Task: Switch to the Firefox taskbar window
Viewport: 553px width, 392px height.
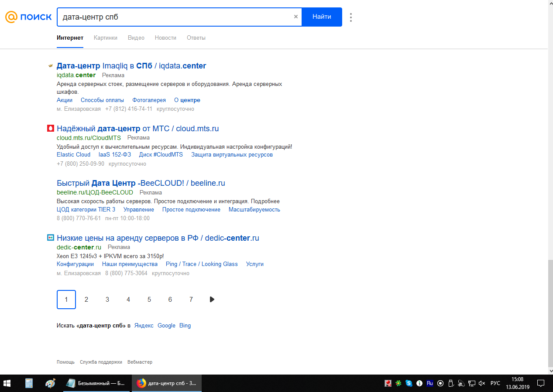Action: click(x=166, y=383)
